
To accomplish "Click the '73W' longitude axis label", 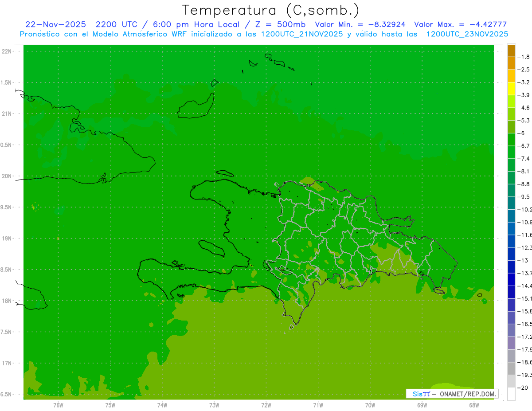I will [x=214, y=405].
